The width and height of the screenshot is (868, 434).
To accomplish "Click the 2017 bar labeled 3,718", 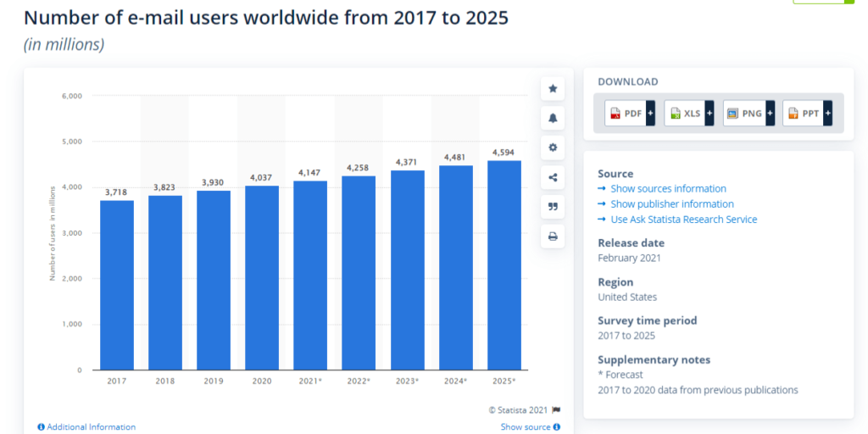I will [117, 285].
